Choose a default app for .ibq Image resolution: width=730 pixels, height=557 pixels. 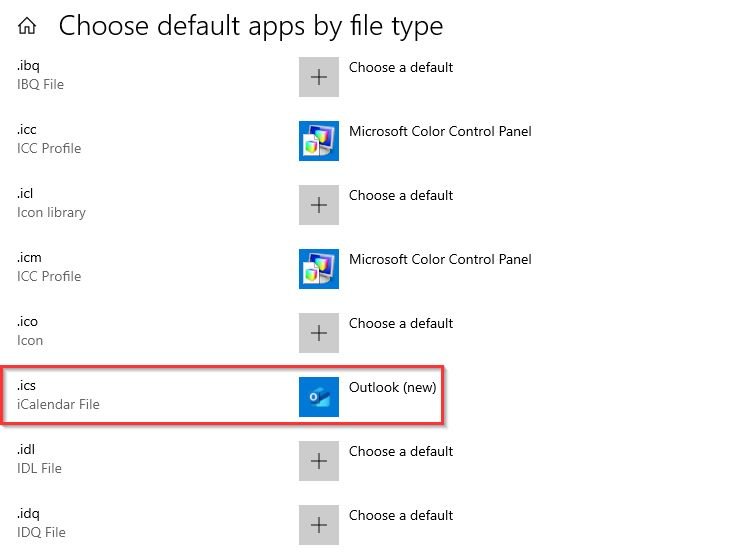click(x=400, y=68)
